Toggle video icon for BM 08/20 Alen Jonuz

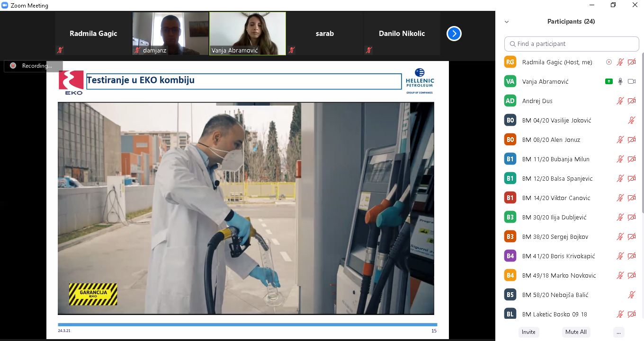(x=631, y=140)
